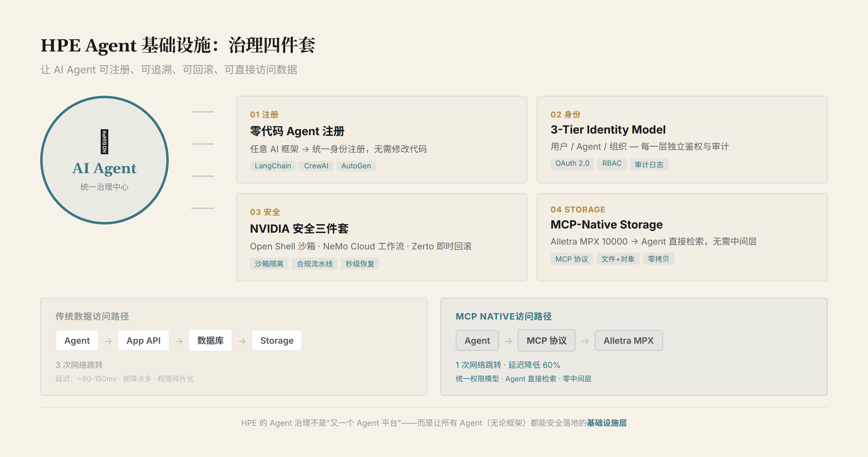
Task: Click the RBAC tag
Action: [x=611, y=163]
